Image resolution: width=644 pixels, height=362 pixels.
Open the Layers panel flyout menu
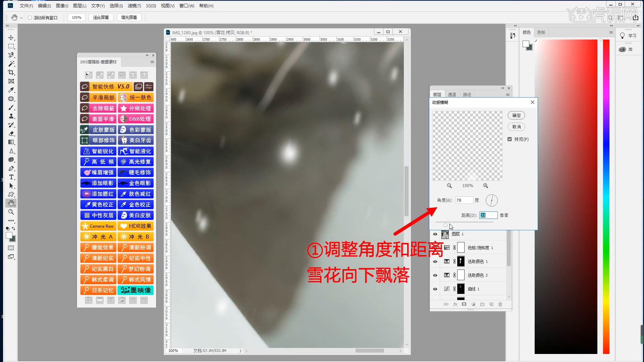(x=507, y=95)
